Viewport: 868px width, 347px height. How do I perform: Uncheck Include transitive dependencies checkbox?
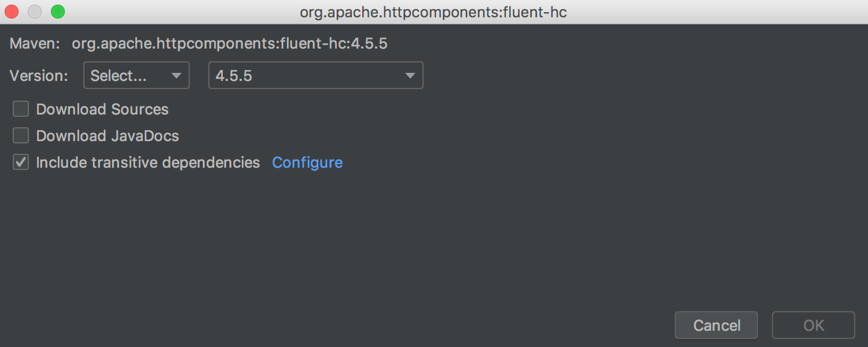(21, 163)
